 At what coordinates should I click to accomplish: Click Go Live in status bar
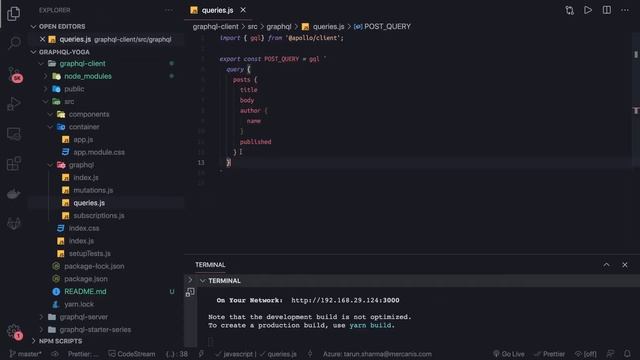pyautogui.click(x=509, y=354)
